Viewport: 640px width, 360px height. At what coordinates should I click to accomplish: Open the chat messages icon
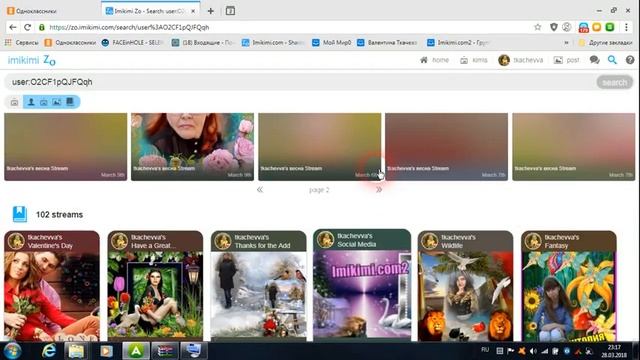[595, 60]
